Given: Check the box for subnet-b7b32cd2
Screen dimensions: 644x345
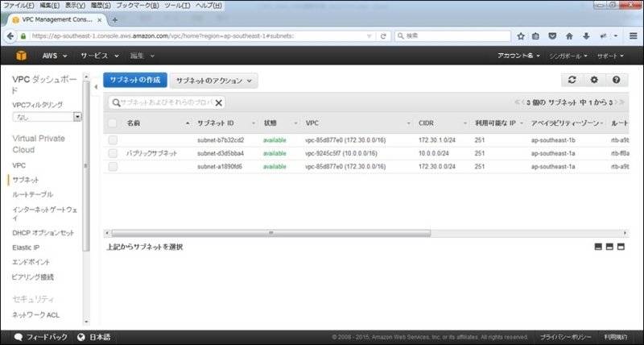Looking at the screenshot, I should coord(113,140).
